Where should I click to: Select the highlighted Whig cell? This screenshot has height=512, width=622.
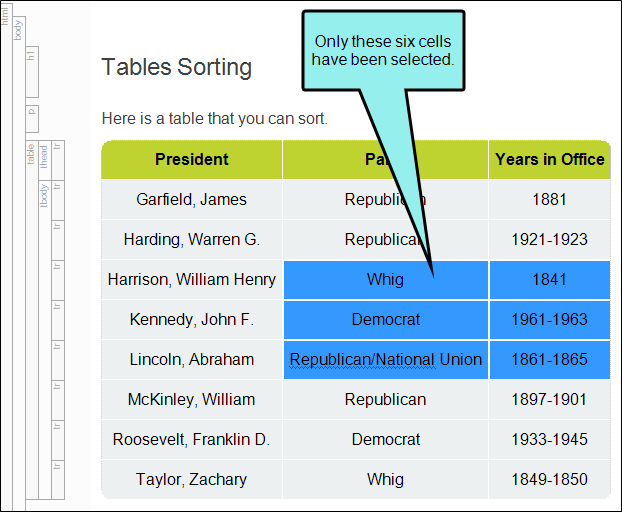[386, 280]
